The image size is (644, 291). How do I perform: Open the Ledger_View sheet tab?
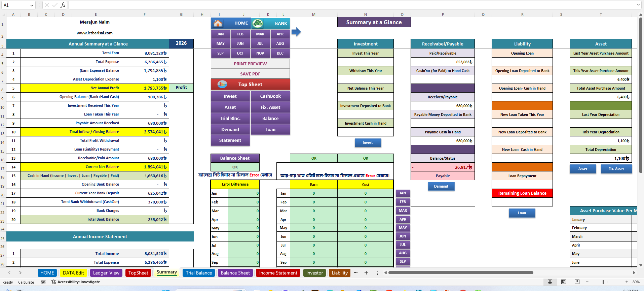click(106, 273)
